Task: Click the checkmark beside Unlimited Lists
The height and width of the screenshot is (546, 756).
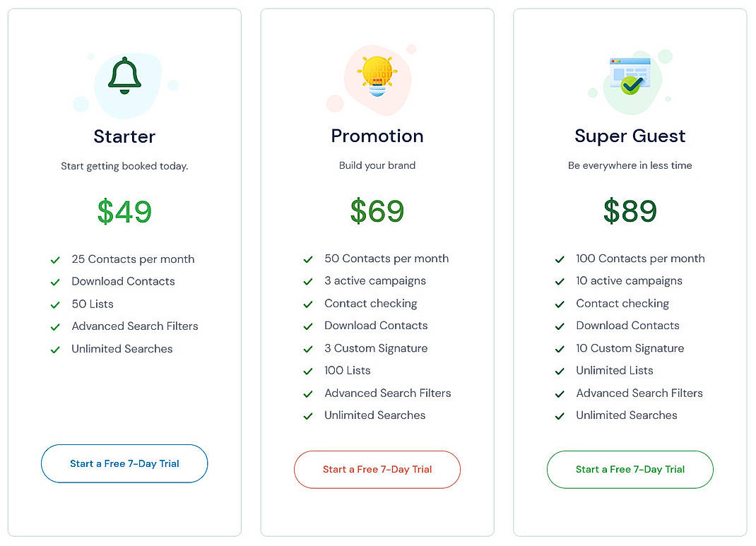Action: [560, 370]
